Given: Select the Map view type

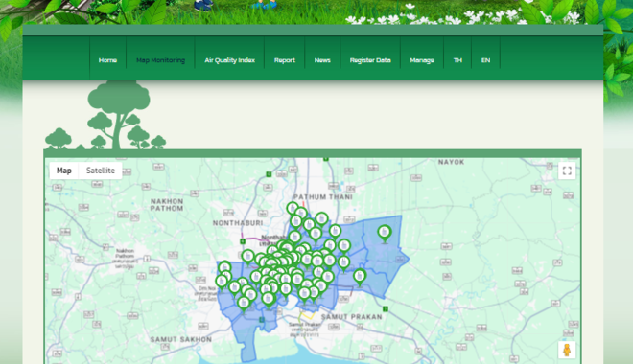Looking at the screenshot, I should pyautogui.click(x=64, y=171).
